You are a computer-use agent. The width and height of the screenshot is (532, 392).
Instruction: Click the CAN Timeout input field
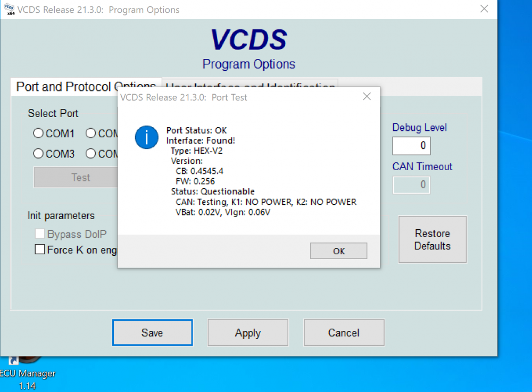tap(411, 185)
